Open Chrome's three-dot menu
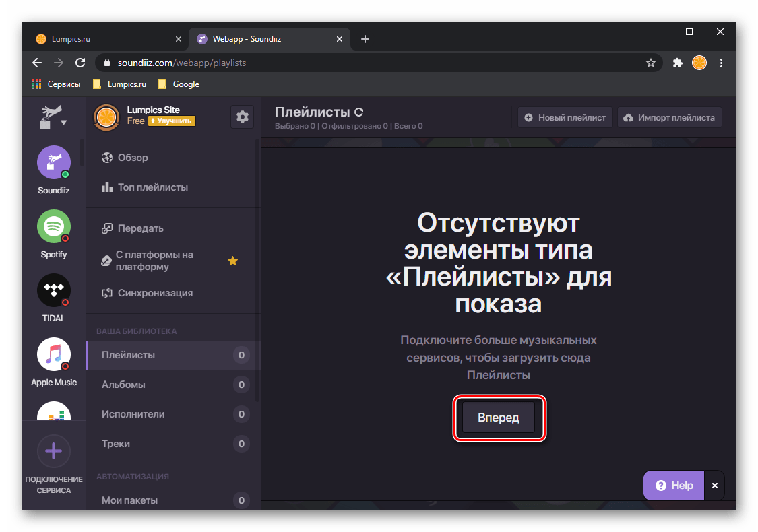This screenshot has height=532, width=758. tap(722, 63)
